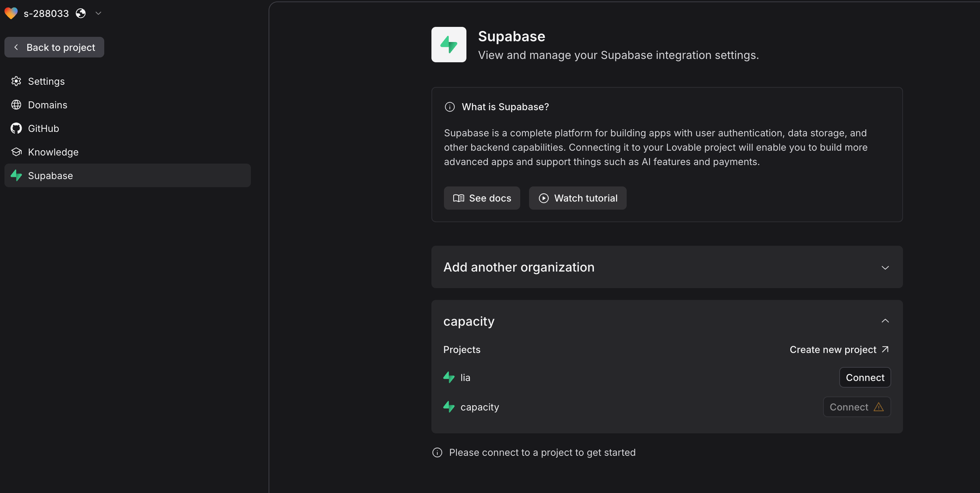The width and height of the screenshot is (980, 493).
Task: Open the Domains section in sidebar
Action: point(47,104)
